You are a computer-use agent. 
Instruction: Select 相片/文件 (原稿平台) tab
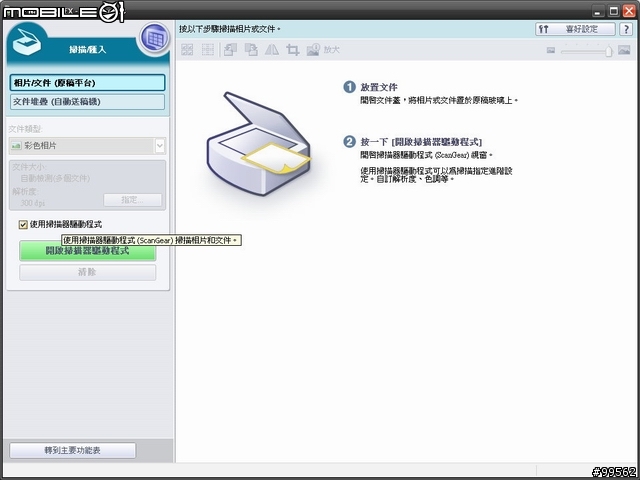click(87, 83)
